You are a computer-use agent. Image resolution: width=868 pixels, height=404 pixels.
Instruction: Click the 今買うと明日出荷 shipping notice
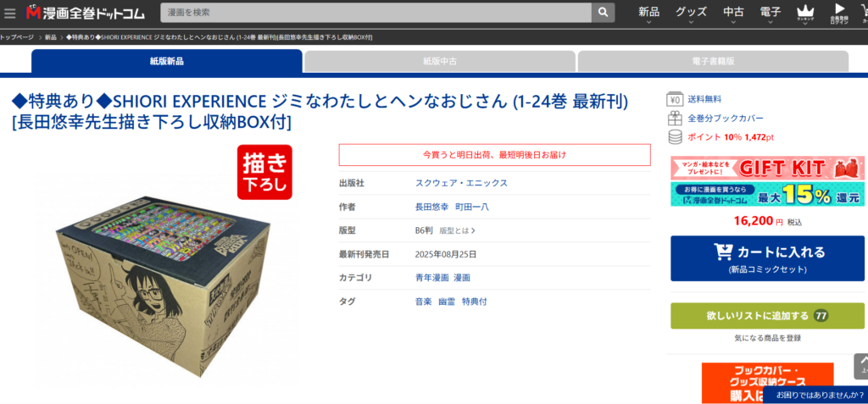[494, 155]
